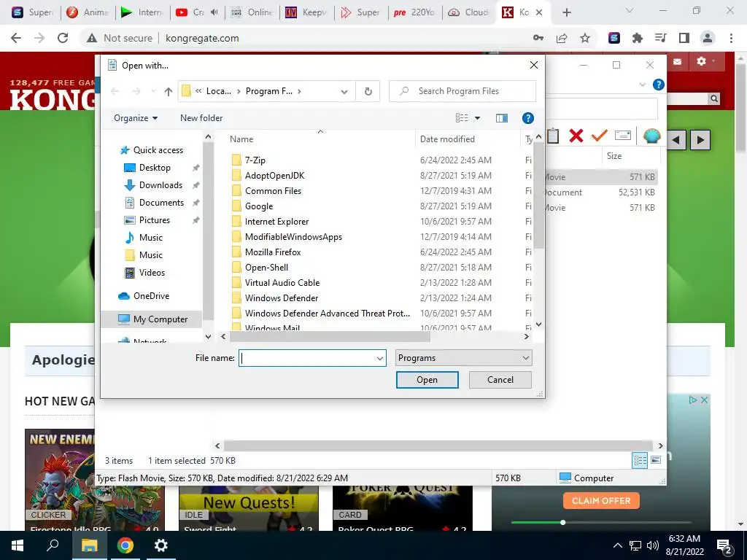Click the share page icon in address bar

[562, 38]
